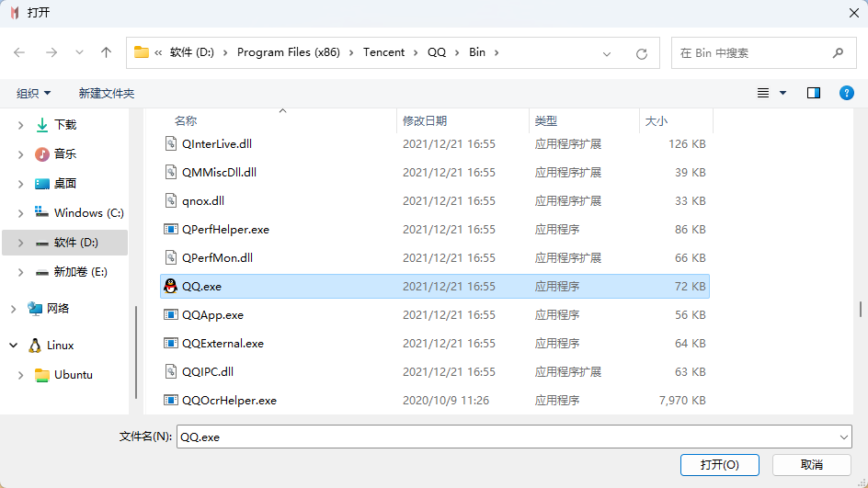This screenshot has width=868, height=488.
Task: Sort files by the 修改日期 column header
Action: pyautogui.click(x=424, y=121)
